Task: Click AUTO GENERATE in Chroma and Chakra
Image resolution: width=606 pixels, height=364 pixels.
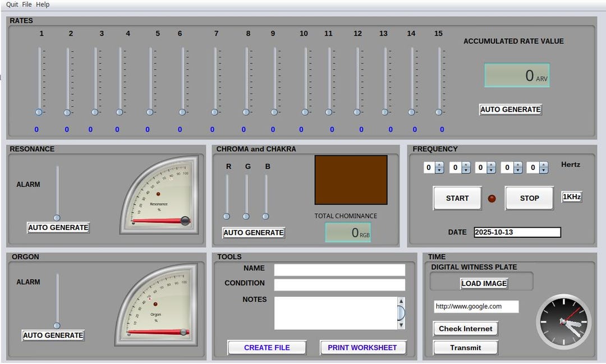Action: pyautogui.click(x=254, y=233)
